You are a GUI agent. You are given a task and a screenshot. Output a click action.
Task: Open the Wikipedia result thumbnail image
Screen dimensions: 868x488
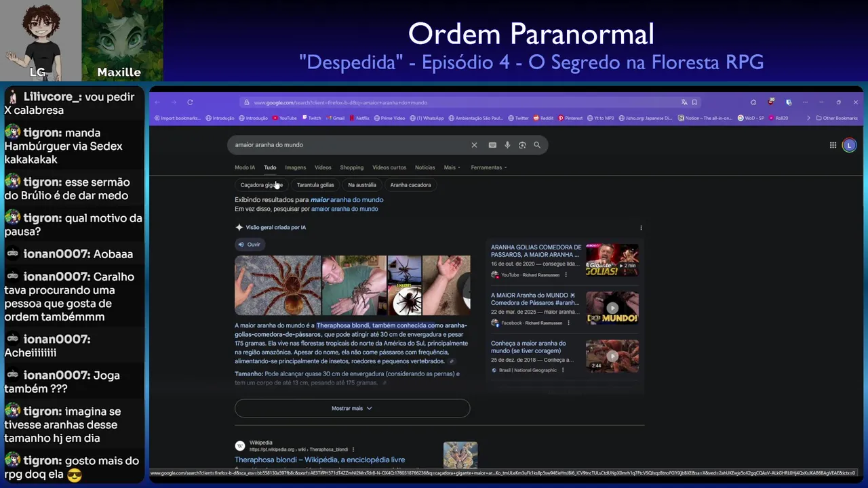click(x=460, y=455)
